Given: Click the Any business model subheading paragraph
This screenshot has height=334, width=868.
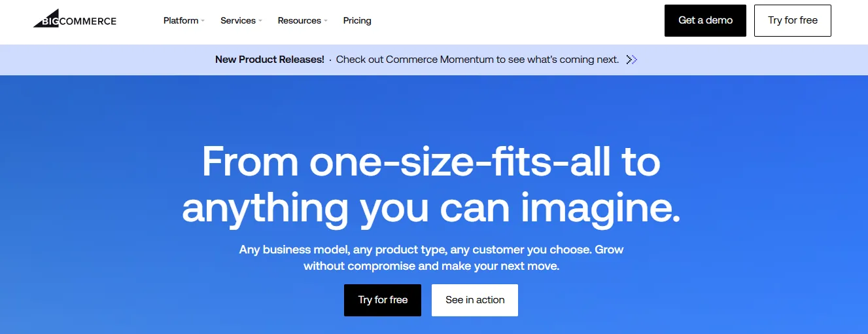Looking at the screenshot, I should (x=431, y=258).
